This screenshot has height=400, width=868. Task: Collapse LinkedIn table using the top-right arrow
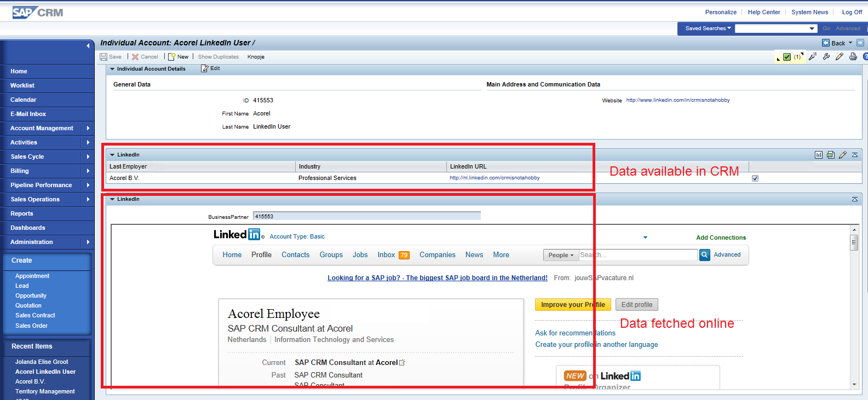pos(855,155)
